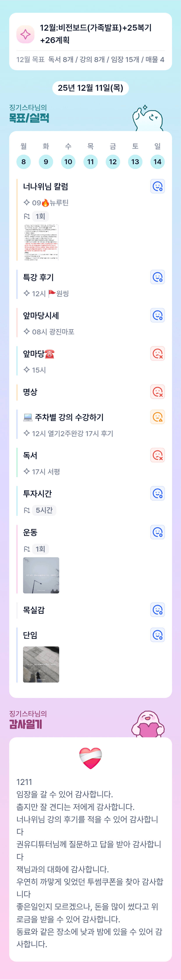Select Sunday 14 in the week row
This screenshot has height=980, width=181.
click(157, 162)
